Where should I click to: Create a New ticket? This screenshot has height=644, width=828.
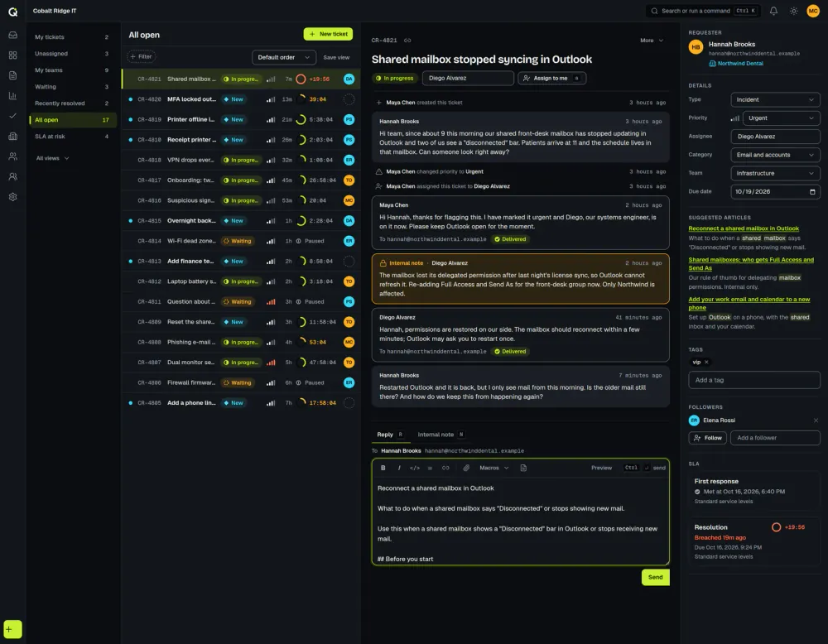tap(328, 34)
